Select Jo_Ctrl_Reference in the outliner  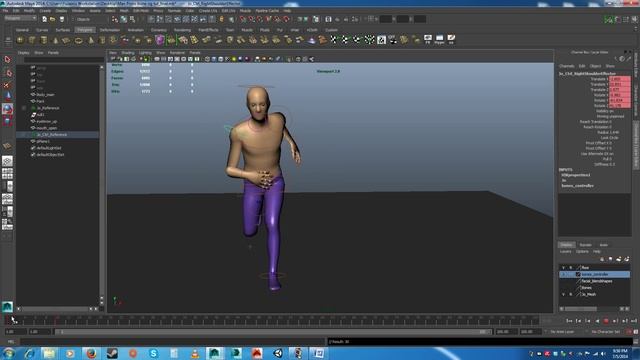pos(52,135)
